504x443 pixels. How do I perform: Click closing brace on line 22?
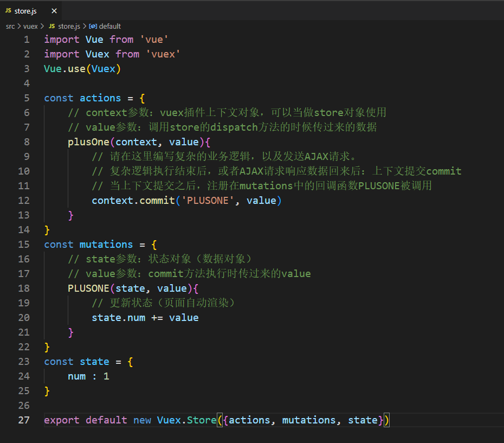pos(47,347)
